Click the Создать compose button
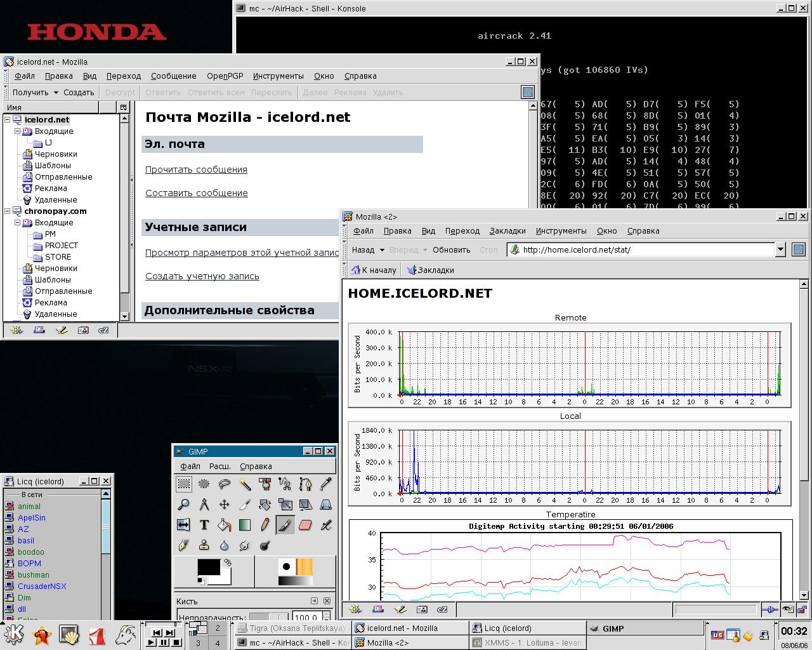Image resolution: width=812 pixels, height=650 pixels. [79, 92]
